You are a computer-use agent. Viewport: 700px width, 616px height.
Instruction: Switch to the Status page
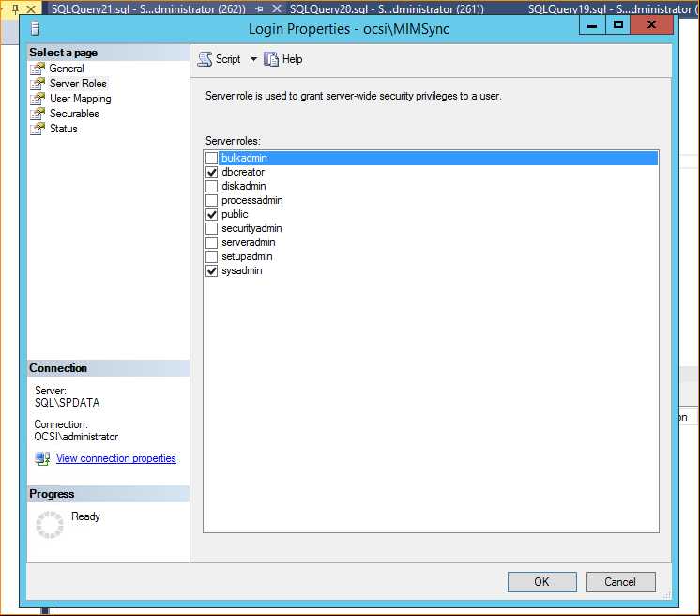(64, 129)
